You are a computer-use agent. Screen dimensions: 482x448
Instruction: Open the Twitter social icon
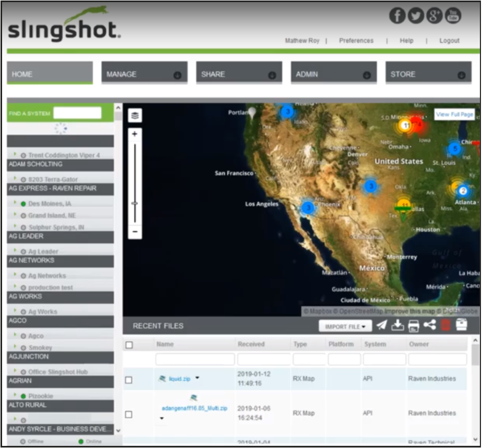click(x=416, y=15)
